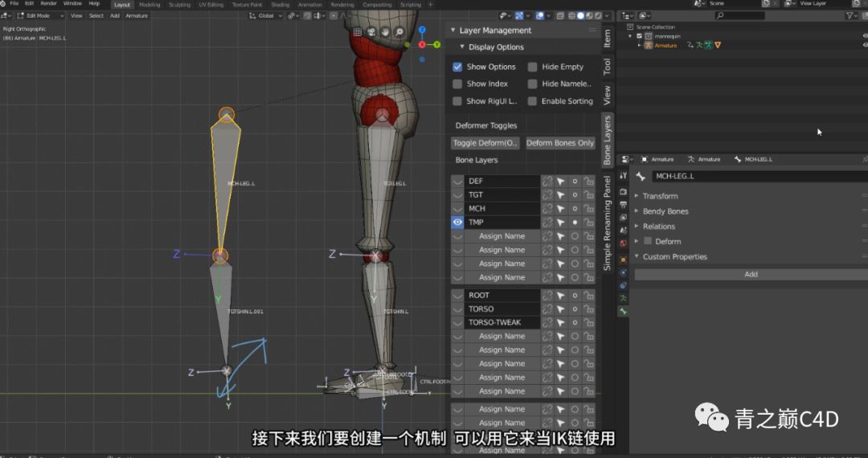Open the Armature menu in viewport header
Viewport: 868px width, 458px height.
137,15
